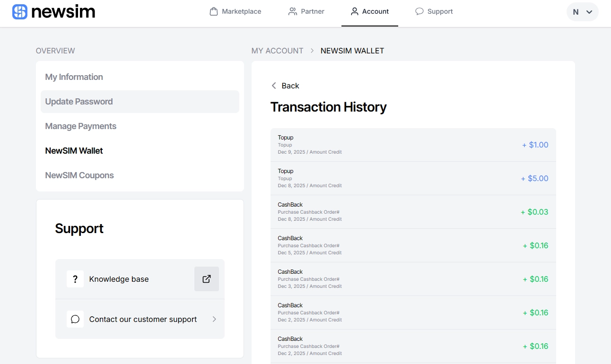Click the Support speech bubble icon

419,11
